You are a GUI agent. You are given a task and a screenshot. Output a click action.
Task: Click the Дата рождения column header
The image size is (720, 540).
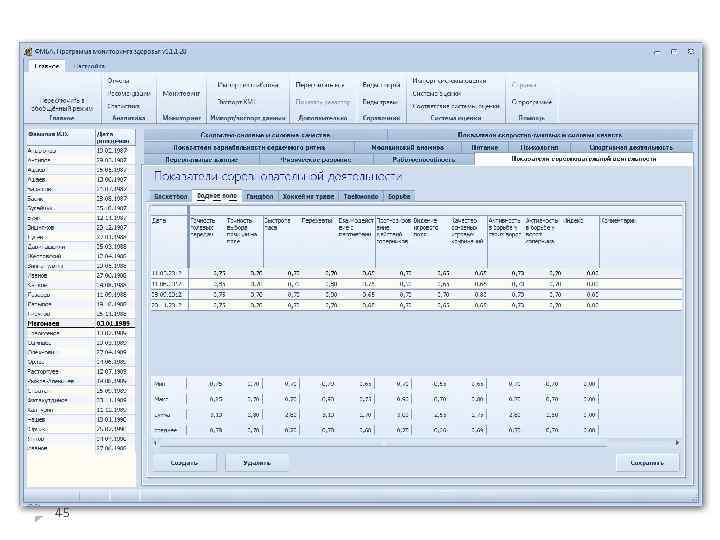115,137
